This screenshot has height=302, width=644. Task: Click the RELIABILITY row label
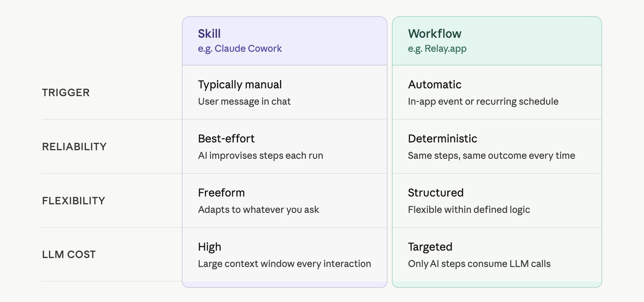(74, 147)
